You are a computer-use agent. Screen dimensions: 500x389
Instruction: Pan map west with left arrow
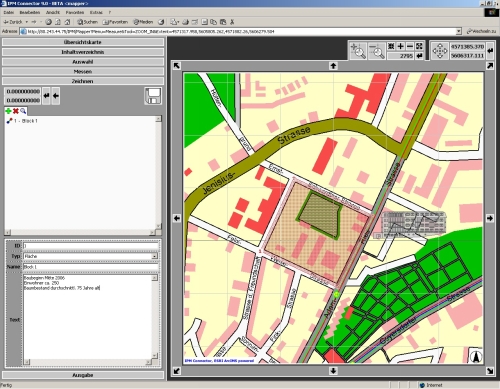(177, 218)
